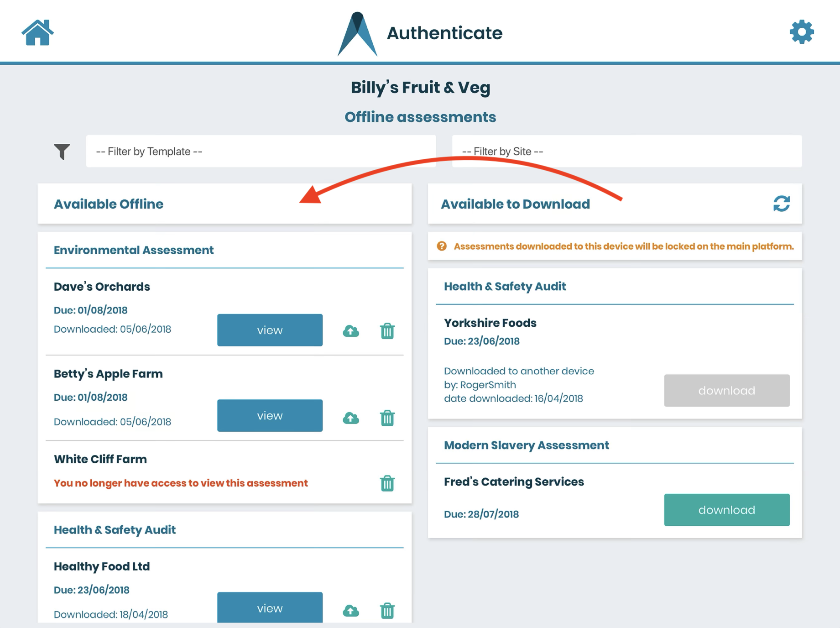Upload Dave's Orchards assessment to cloud
This screenshot has width=840, height=628.
(x=351, y=331)
